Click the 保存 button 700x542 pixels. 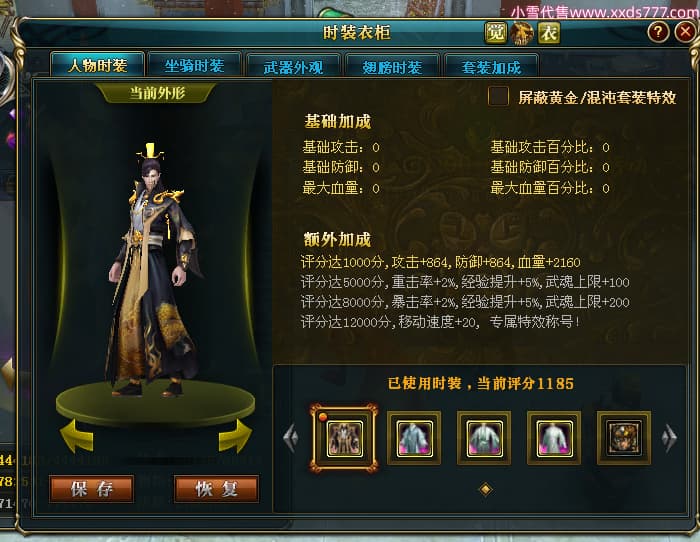92,489
